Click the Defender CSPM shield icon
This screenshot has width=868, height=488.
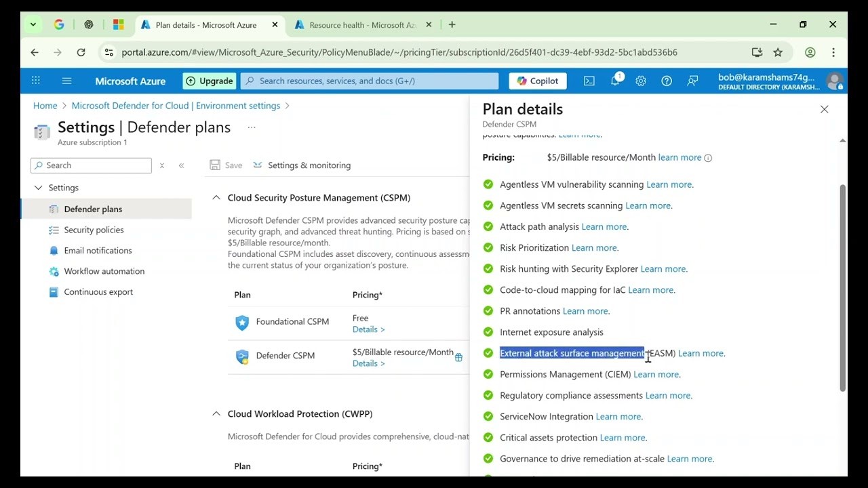pos(242,357)
